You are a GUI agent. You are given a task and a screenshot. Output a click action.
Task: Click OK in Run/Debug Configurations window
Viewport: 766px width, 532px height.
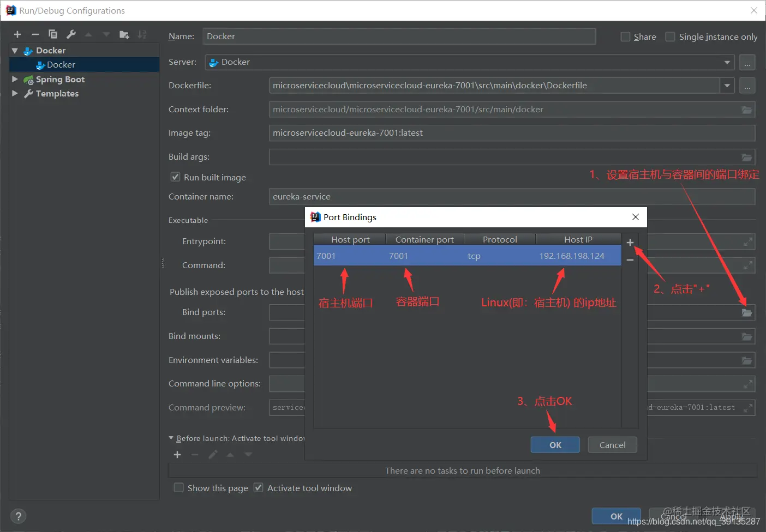pos(617,516)
